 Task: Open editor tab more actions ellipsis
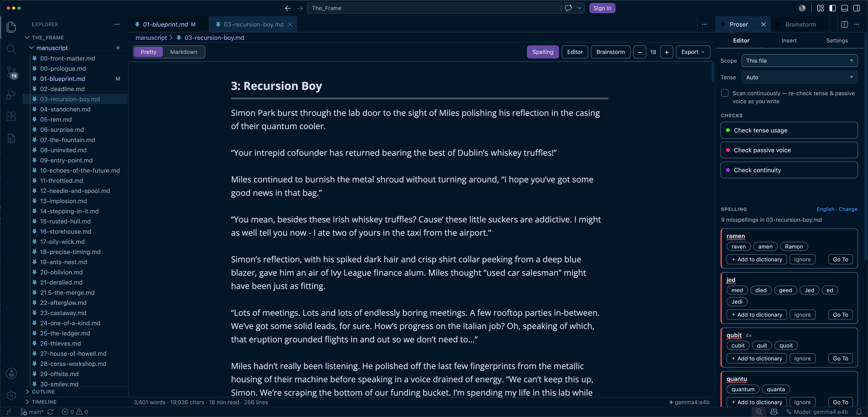coord(704,24)
